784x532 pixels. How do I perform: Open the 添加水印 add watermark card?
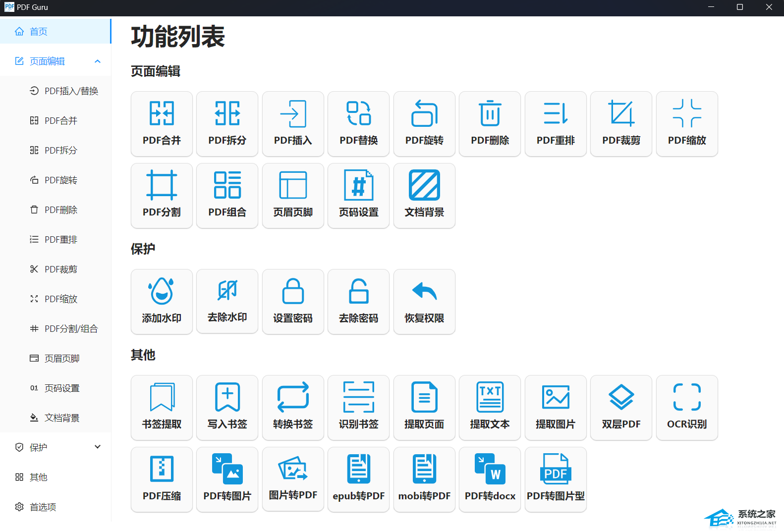[162, 302]
